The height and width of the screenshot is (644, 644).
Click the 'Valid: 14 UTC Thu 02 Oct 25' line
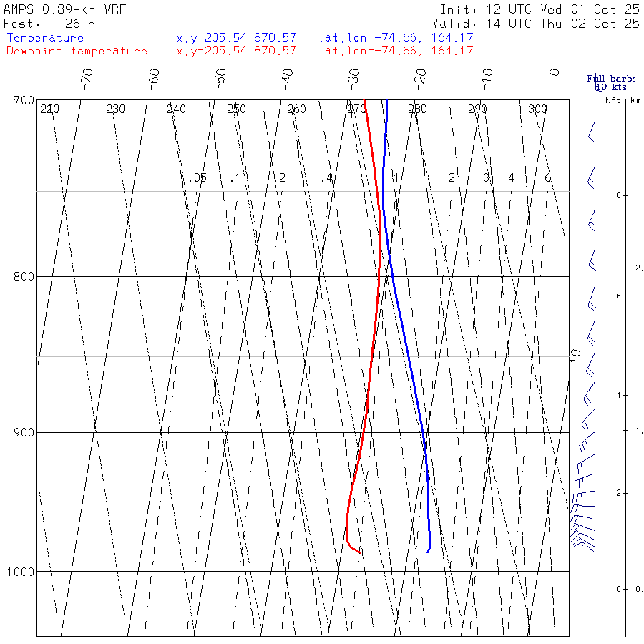[536, 24]
